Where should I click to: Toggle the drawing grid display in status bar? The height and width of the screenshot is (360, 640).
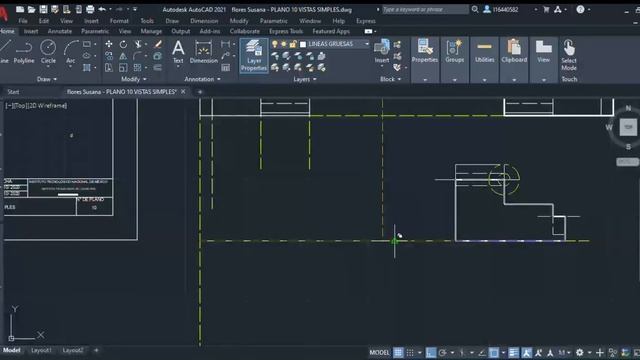tap(398, 352)
